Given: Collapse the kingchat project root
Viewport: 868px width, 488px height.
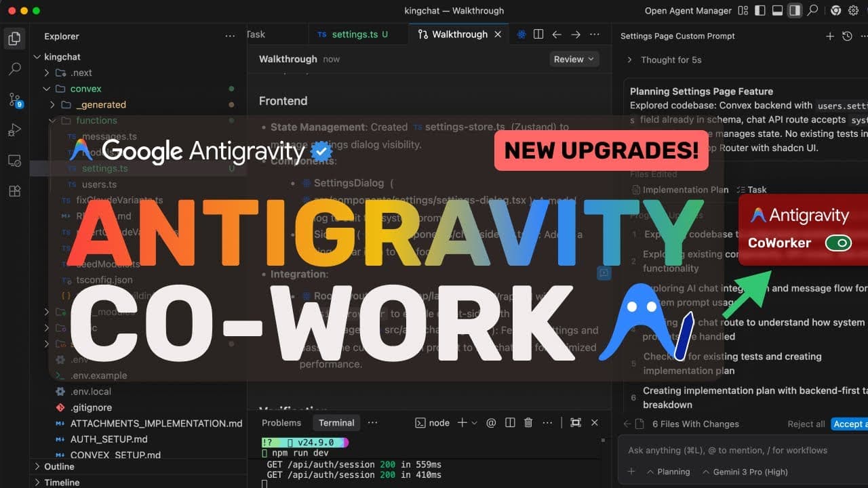Looking at the screenshot, I should point(37,57).
